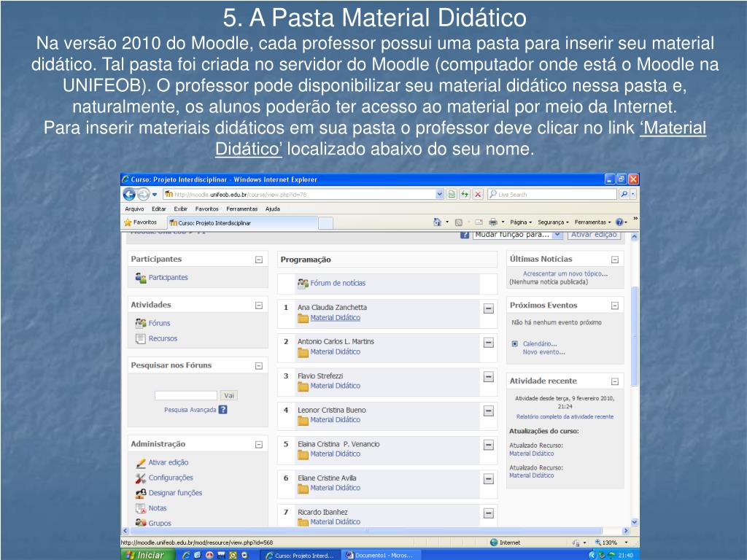Click the RSS feeds icon in command bar
The width and height of the screenshot is (747, 560).
[458, 222]
